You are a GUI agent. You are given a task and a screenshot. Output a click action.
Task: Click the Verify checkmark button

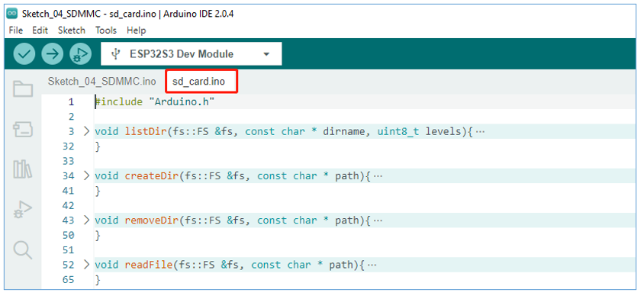pyautogui.click(x=24, y=53)
